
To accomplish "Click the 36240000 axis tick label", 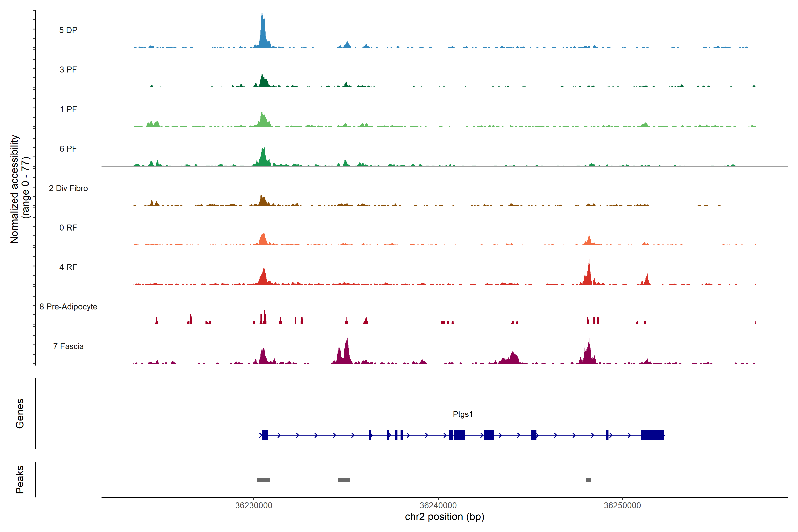I will pos(438,505).
